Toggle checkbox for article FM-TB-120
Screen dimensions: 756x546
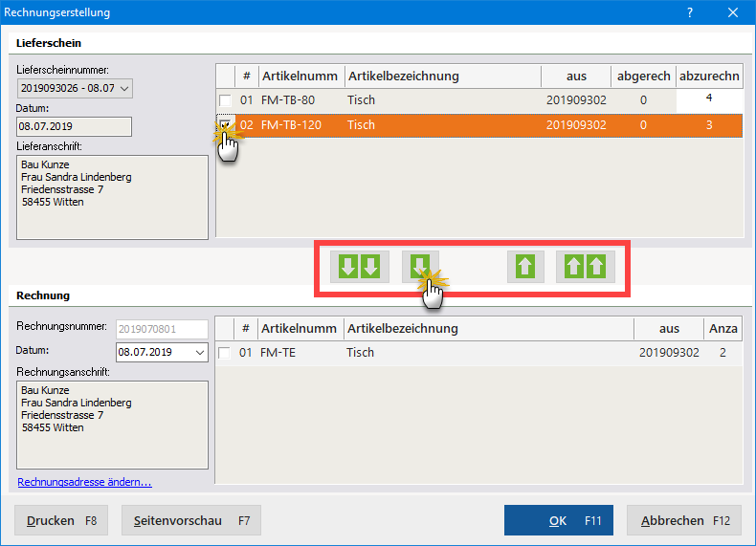(x=225, y=125)
